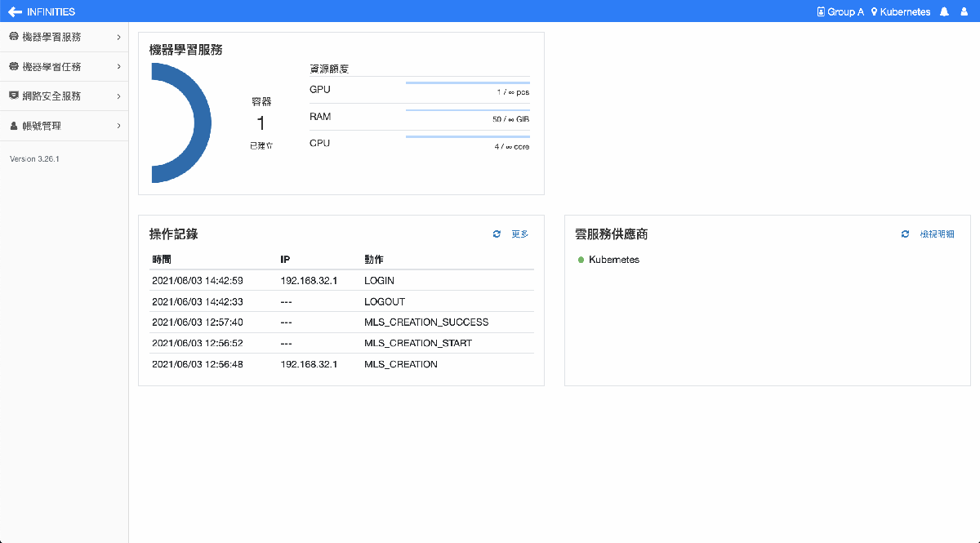The image size is (980, 543).
Task: Click the 機器學習服務 sidebar icon
Action: coord(14,38)
